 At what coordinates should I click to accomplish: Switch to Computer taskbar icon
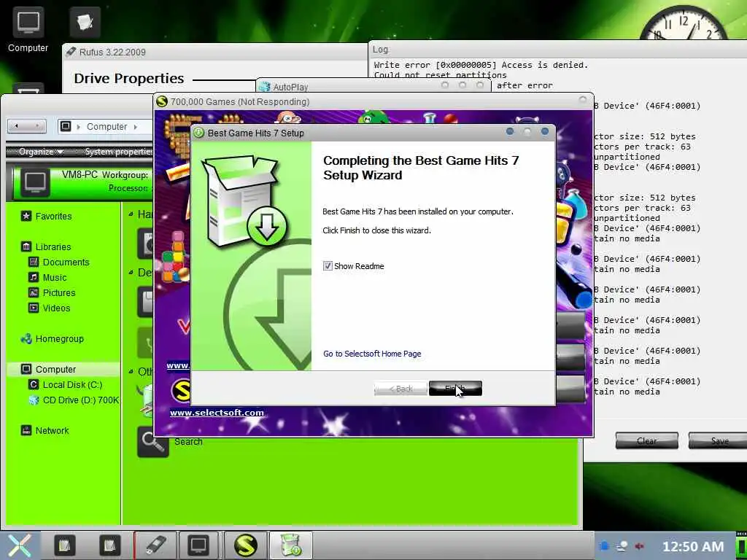click(x=198, y=545)
